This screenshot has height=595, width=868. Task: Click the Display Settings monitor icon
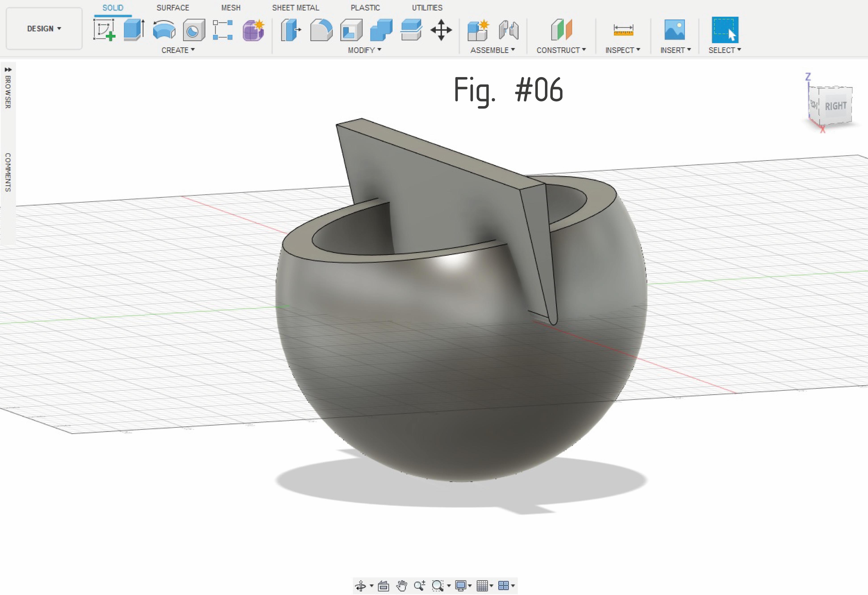(x=461, y=586)
